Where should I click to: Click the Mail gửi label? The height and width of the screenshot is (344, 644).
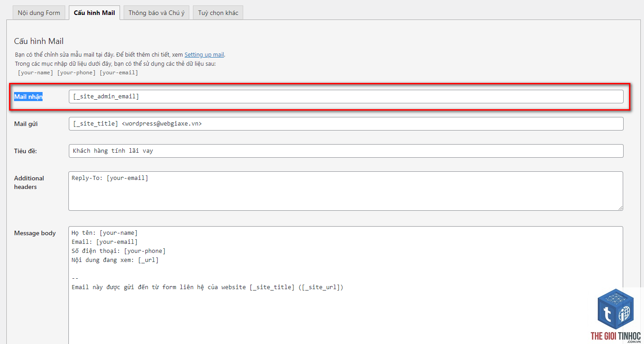point(26,124)
